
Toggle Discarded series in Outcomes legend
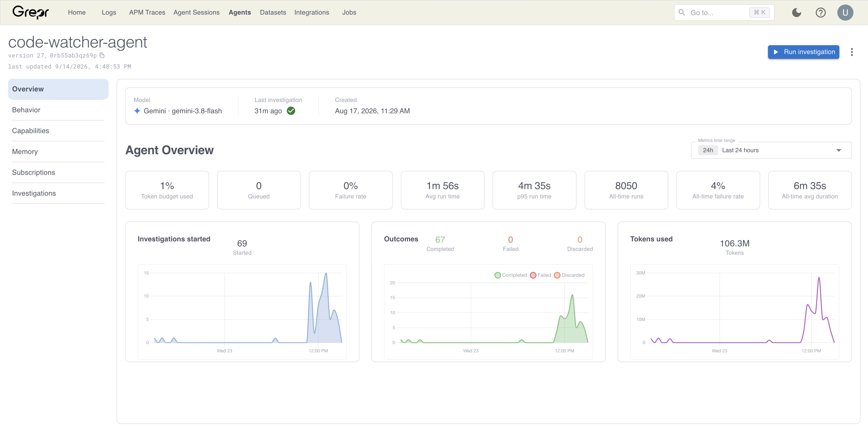point(569,275)
